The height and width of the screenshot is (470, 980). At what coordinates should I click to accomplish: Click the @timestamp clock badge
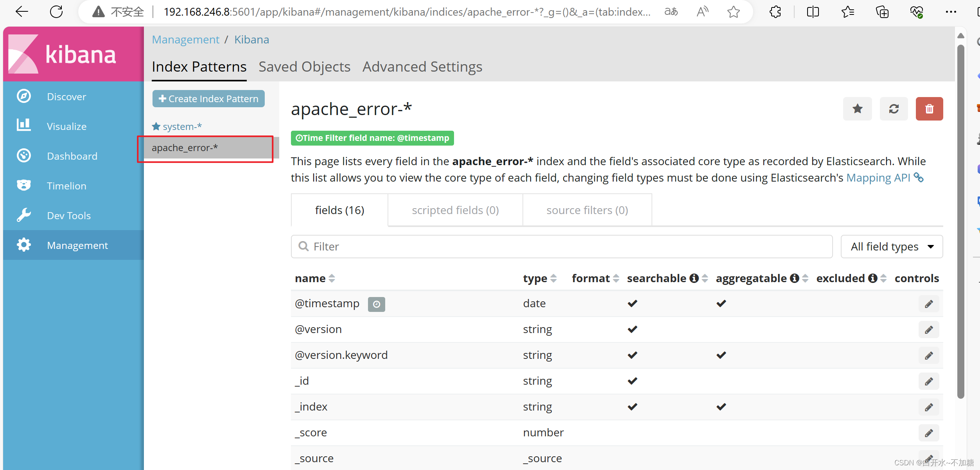[x=376, y=304]
